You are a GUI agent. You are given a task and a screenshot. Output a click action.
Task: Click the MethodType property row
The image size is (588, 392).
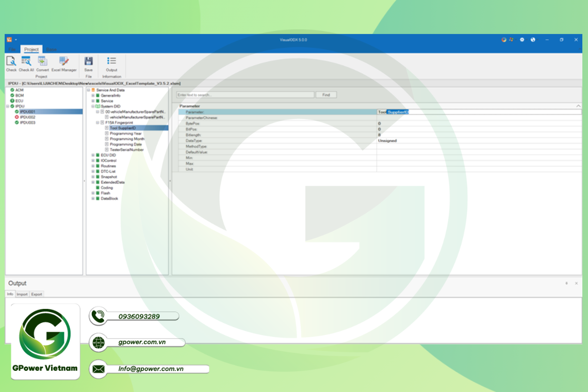click(380, 146)
